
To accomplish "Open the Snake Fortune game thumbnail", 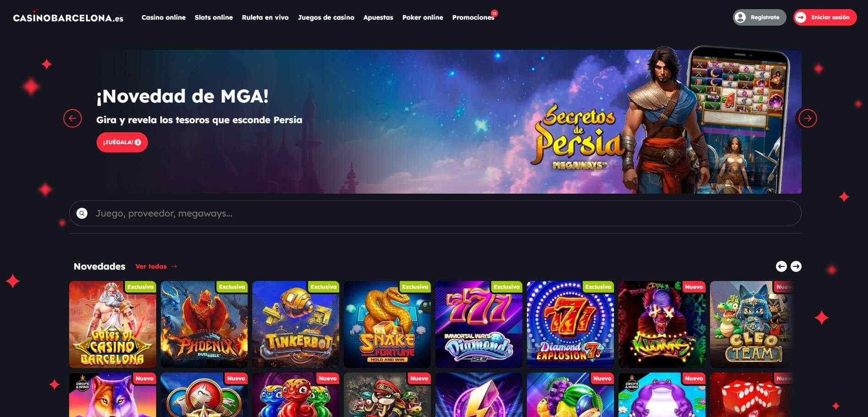I will (x=387, y=325).
